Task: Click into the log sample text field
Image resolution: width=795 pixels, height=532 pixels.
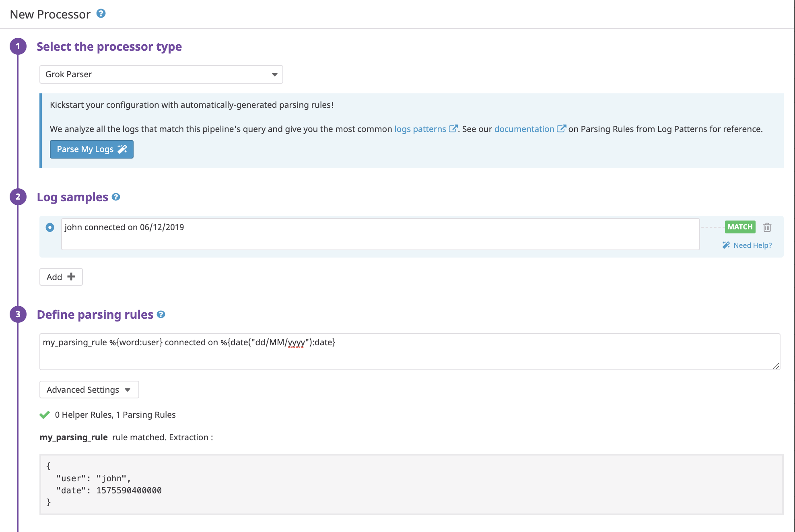Action: [380, 234]
